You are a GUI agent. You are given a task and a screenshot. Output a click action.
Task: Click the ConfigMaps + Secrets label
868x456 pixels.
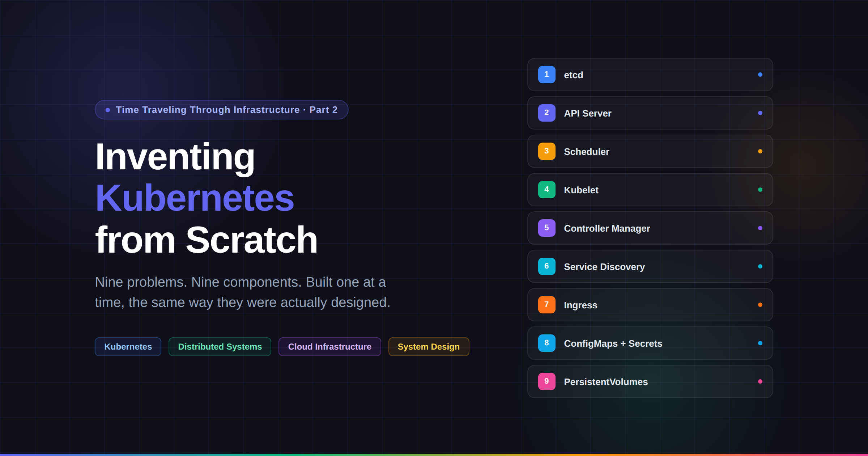coord(613,343)
